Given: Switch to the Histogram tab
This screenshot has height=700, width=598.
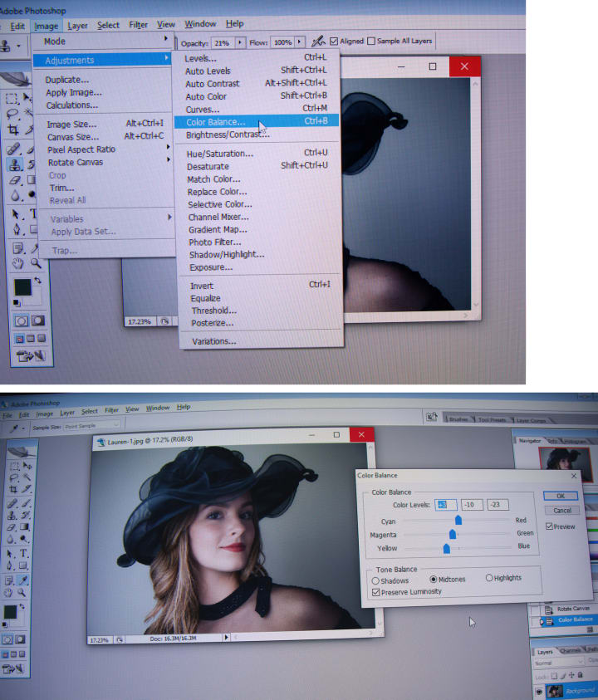Looking at the screenshot, I should (x=574, y=441).
